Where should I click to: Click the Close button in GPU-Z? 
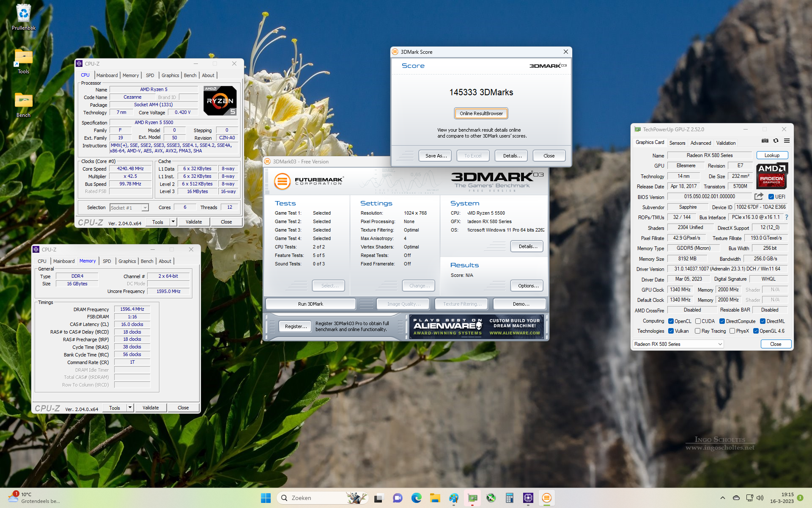(776, 344)
